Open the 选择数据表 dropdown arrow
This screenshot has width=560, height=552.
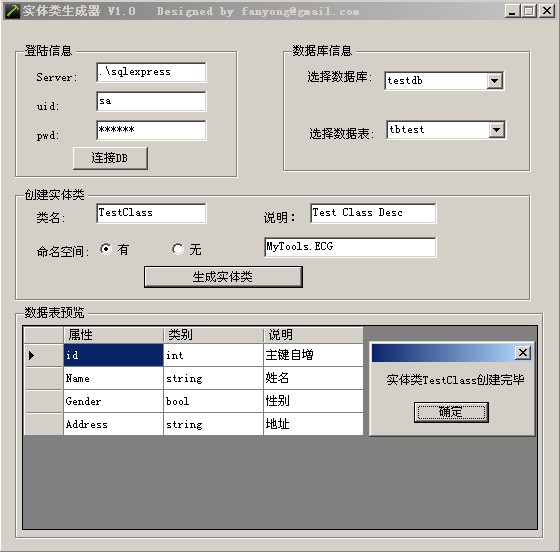(x=496, y=130)
